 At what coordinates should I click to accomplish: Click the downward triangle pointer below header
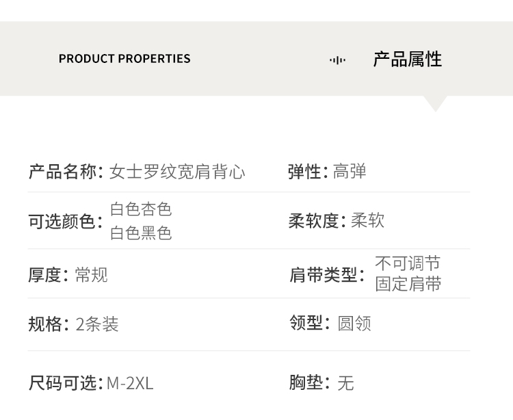[x=435, y=103]
